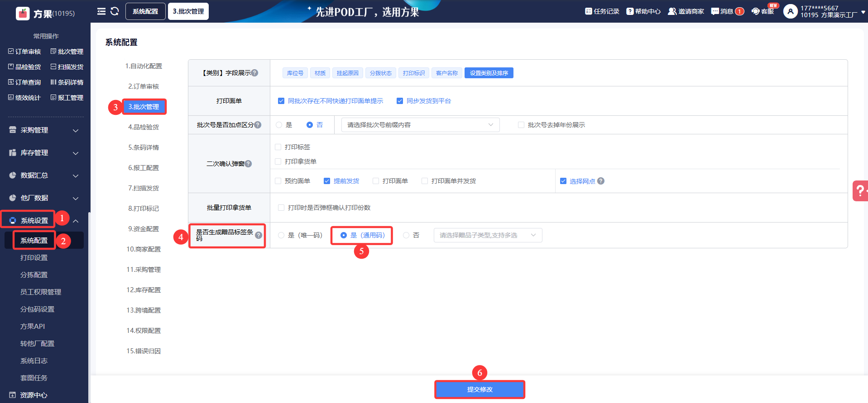Uncheck the 提前发货 checkbox
Screen dimensions: 868x403
(327, 181)
